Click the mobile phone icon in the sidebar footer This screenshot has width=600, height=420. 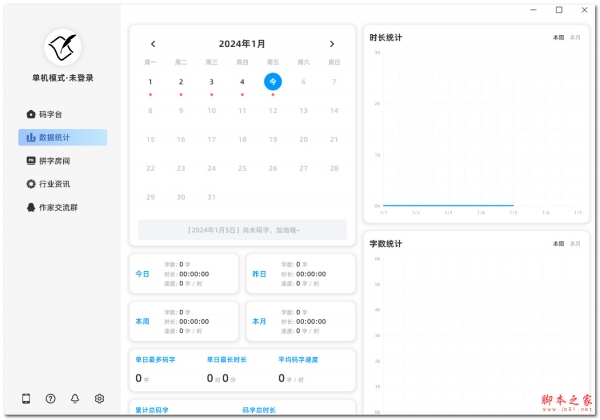point(26,399)
